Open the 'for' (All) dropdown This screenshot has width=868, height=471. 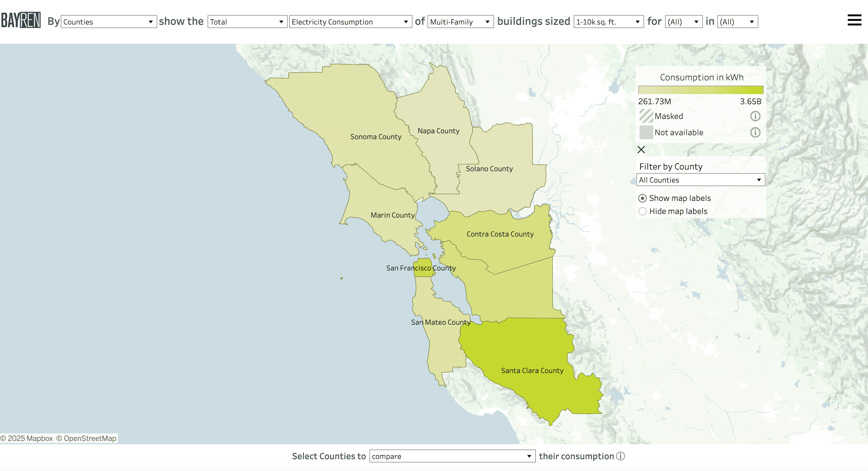click(684, 22)
